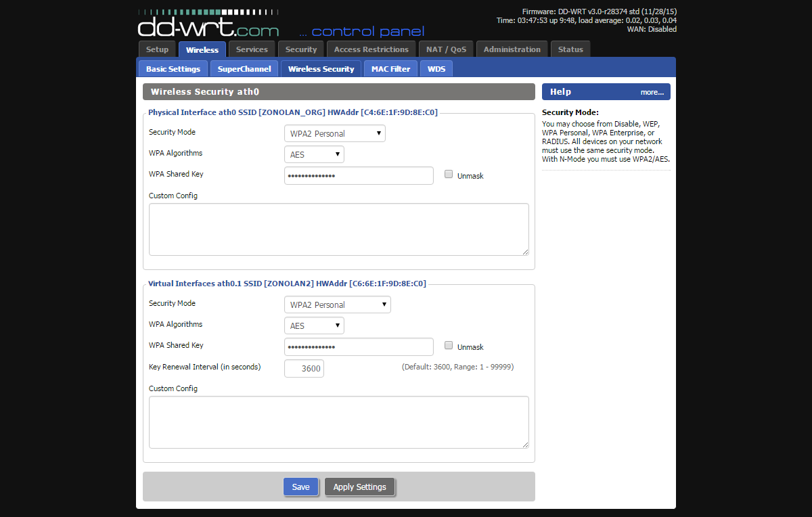Image resolution: width=812 pixels, height=517 pixels.
Task: Click the Firmware version text
Action: [x=600, y=12]
